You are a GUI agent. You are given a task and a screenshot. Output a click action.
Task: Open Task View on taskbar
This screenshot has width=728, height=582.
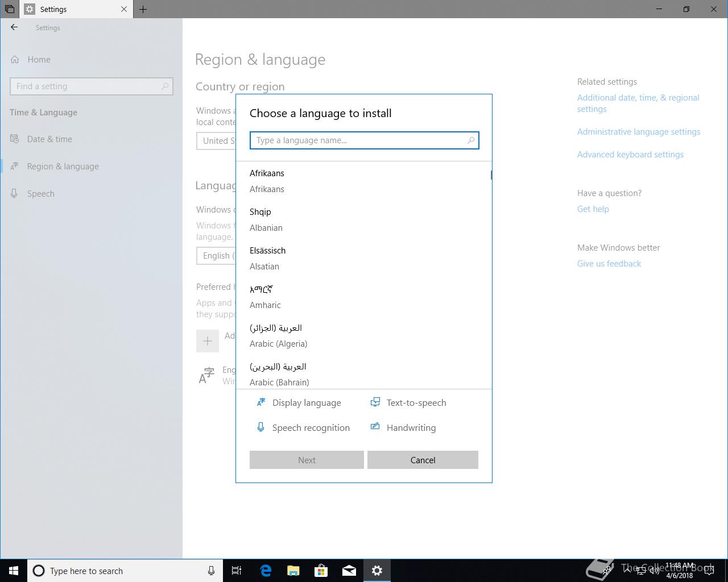tap(237, 571)
